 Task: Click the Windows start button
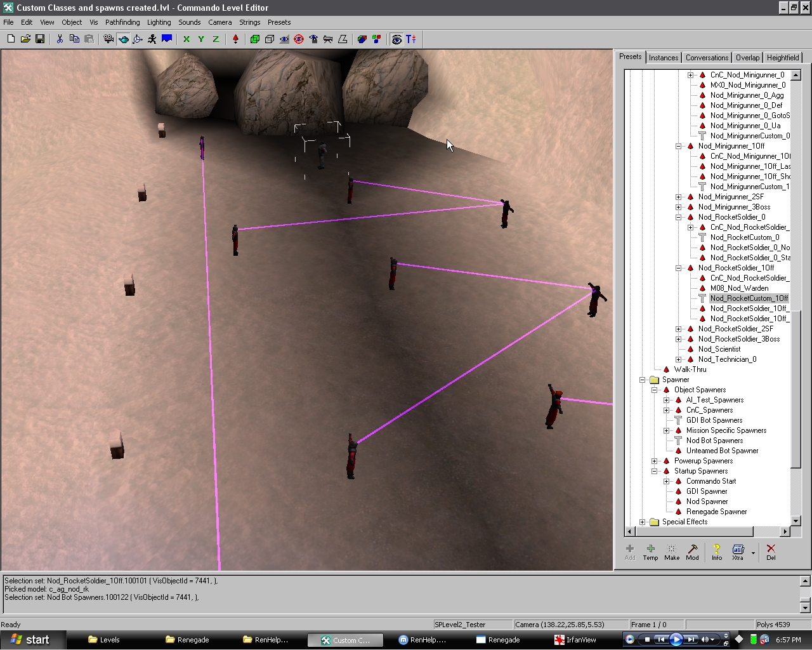(x=30, y=640)
